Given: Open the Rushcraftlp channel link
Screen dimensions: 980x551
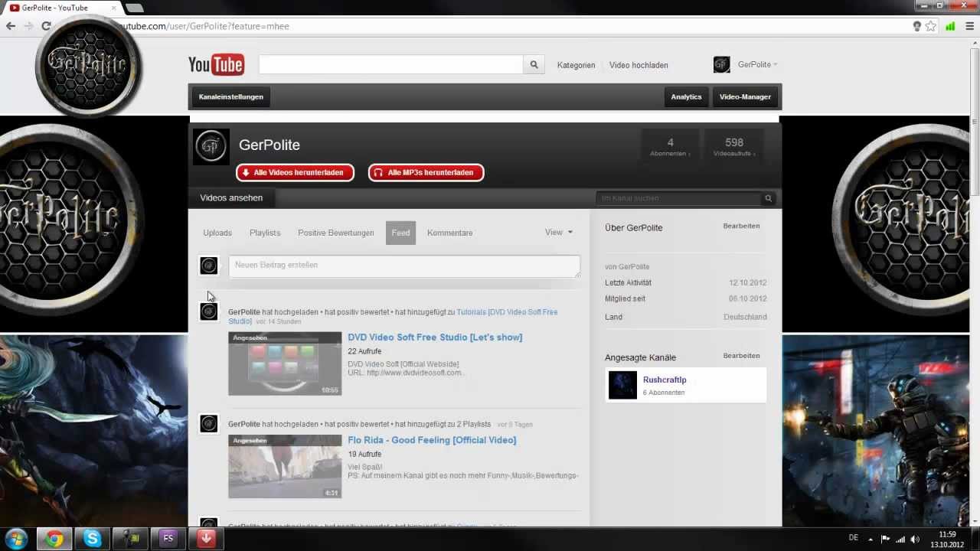Looking at the screenshot, I should click(x=665, y=380).
